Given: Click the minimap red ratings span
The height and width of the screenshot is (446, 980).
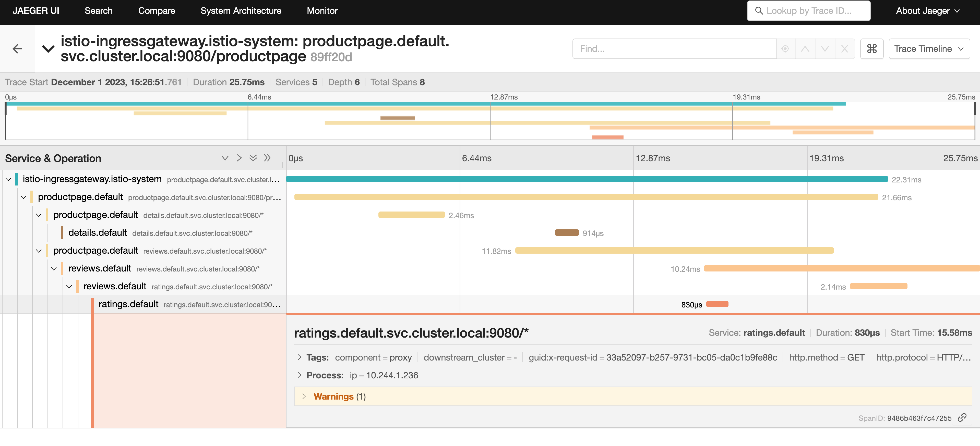Looking at the screenshot, I should coord(608,137).
